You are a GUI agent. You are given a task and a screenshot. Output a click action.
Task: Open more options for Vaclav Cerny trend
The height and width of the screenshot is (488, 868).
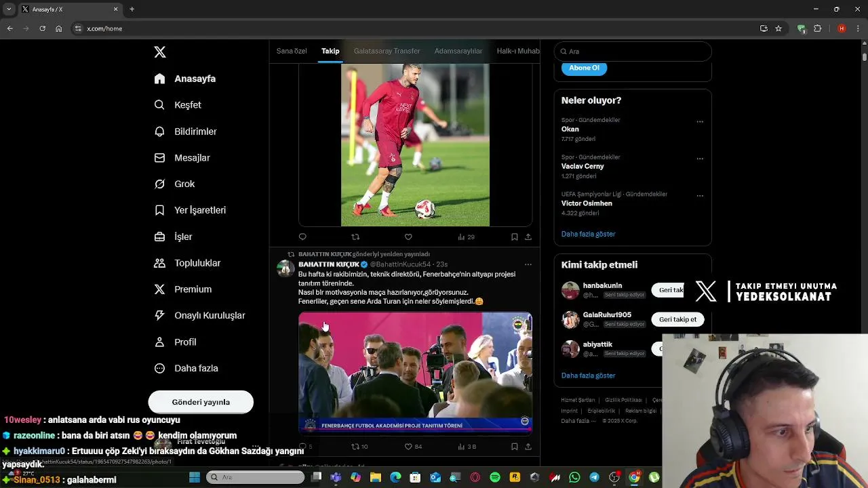click(700, 159)
